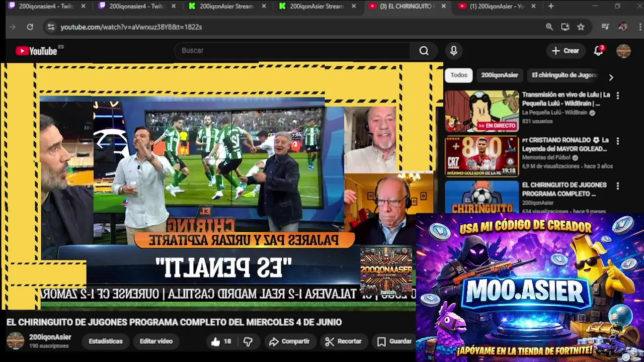Click the 190 suscriptores text
Viewport: 644px width, 362px height.
coord(48,346)
